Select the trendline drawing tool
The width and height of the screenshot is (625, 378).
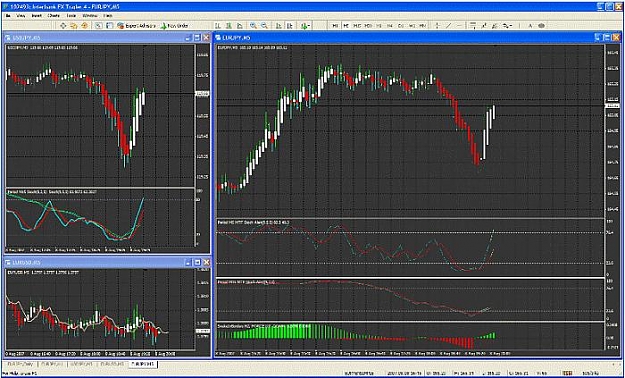point(448,26)
